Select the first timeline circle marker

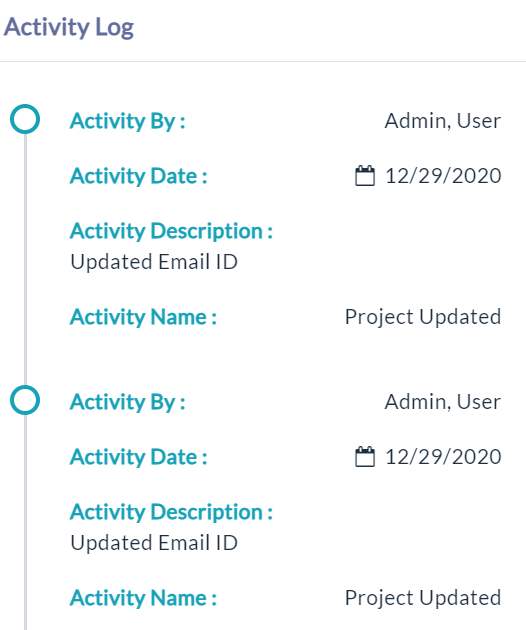click(25, 119)
